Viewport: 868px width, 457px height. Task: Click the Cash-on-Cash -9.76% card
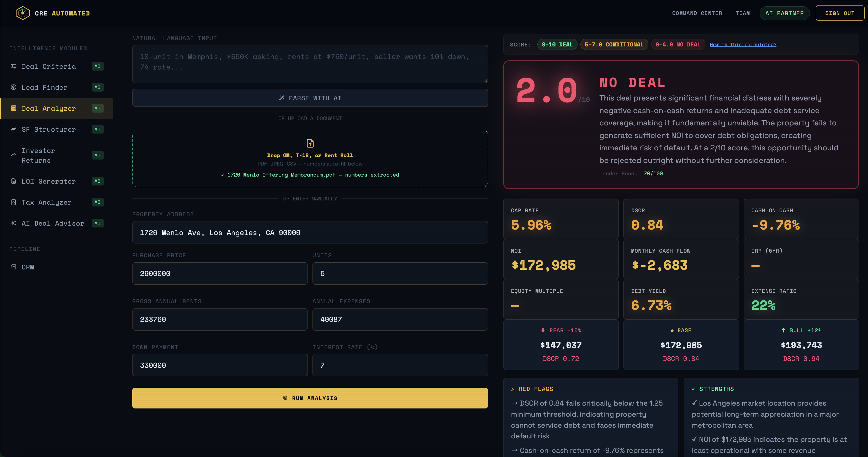click(801, 219)
